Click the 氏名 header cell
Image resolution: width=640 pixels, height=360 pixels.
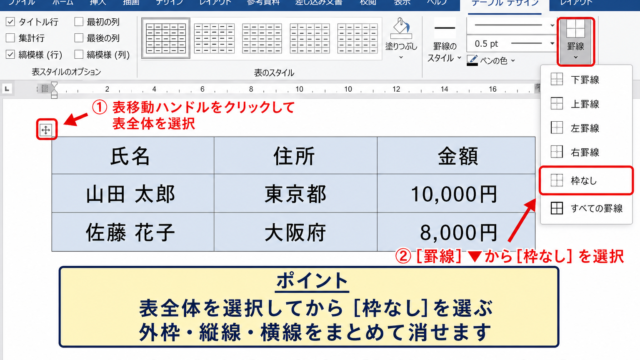[x=133, y=156]
